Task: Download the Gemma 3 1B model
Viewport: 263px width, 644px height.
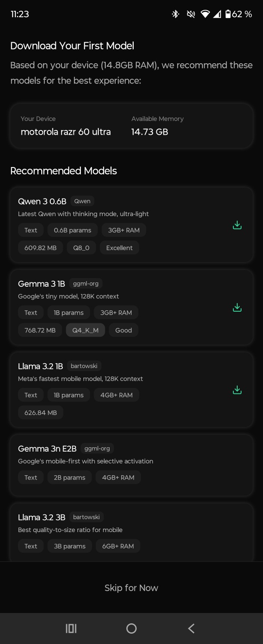Action: (x=237, y=308)
